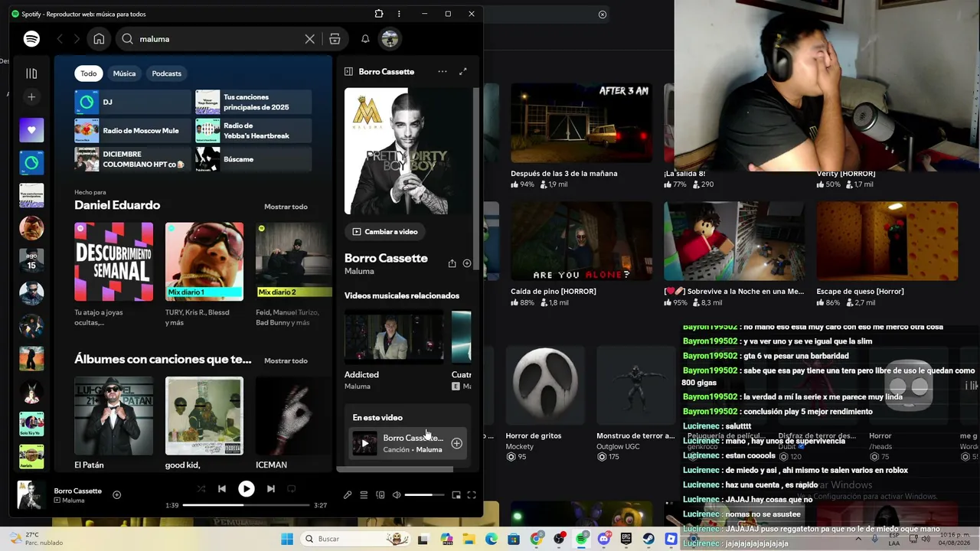Viewport: 980px width, 551px height.
Task: Clear the maluma search with the X icon
Action: point(310,39)
